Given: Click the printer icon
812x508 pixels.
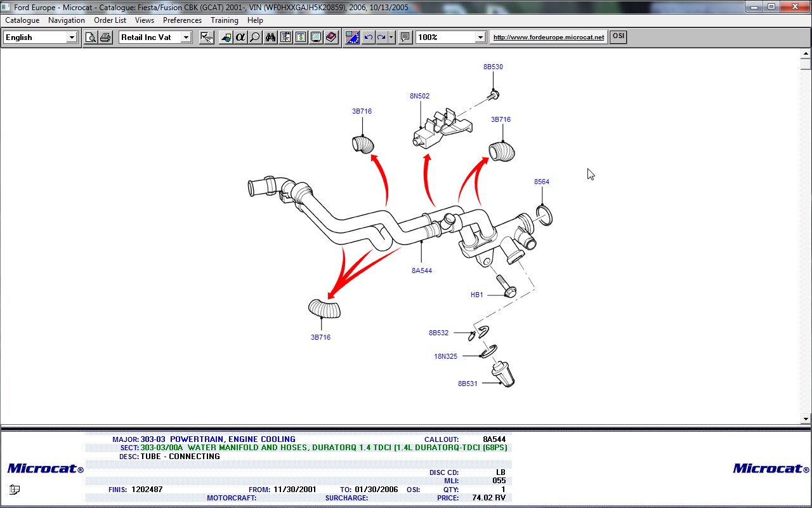Looking at the screenshot, I should pos(105,37).
